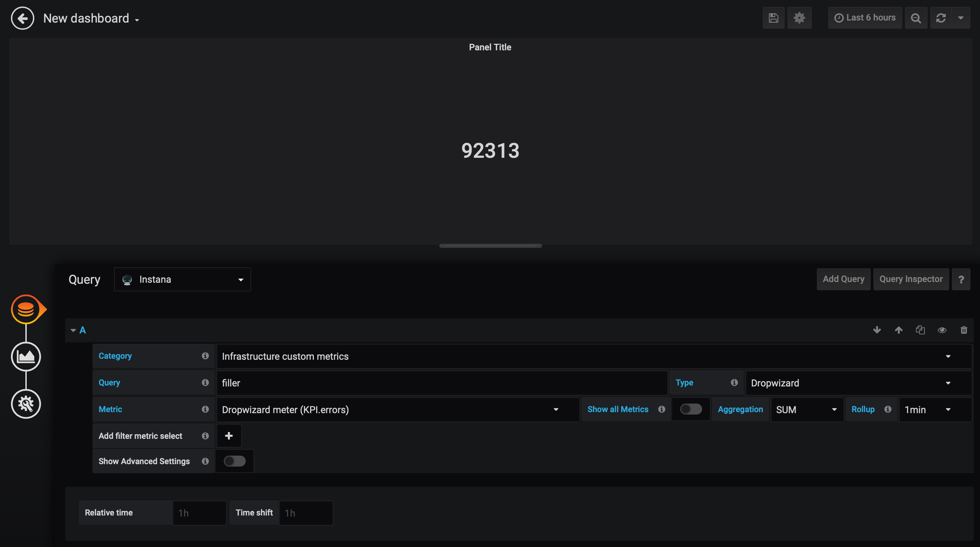The width and height of the screenshot is (980, 547).
Task: Toggle visibility of query A
Action: [942, 330]
